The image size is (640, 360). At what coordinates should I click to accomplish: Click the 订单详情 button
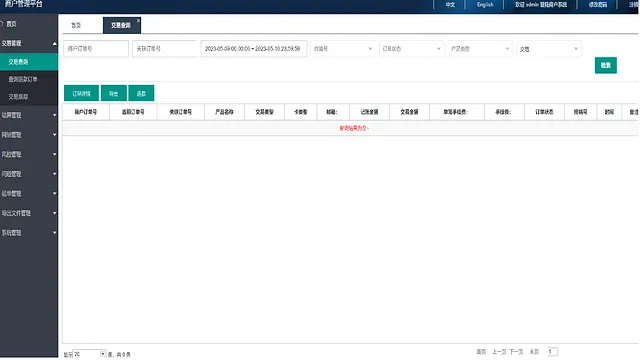(81, 93)
